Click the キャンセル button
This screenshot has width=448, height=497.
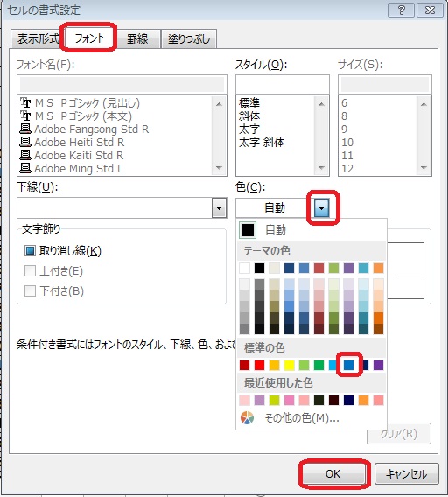pos(407,474)
